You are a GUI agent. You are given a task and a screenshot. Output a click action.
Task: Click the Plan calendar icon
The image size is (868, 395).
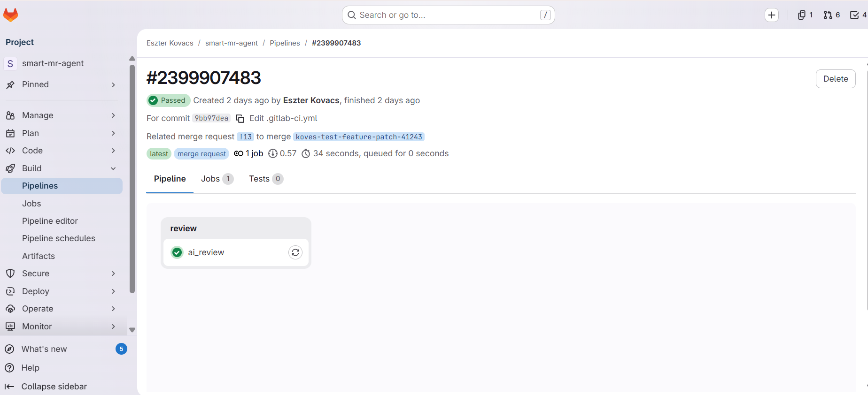(10, 133)
